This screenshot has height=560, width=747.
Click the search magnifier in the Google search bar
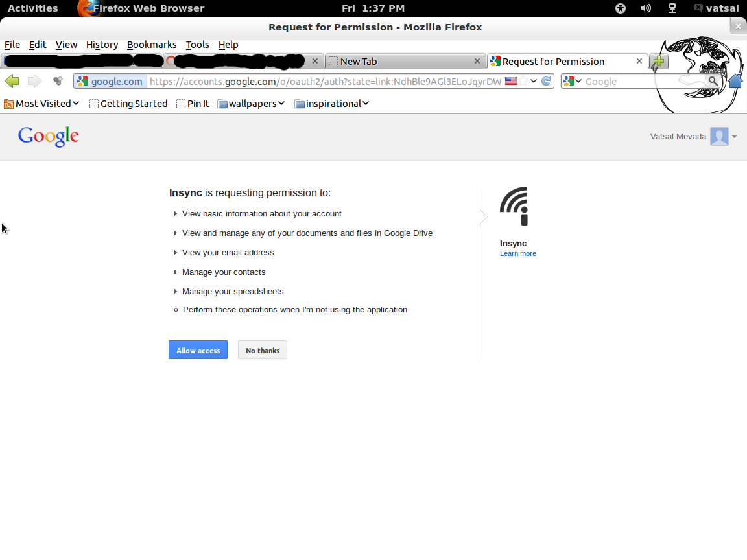[x=713, y=81]
